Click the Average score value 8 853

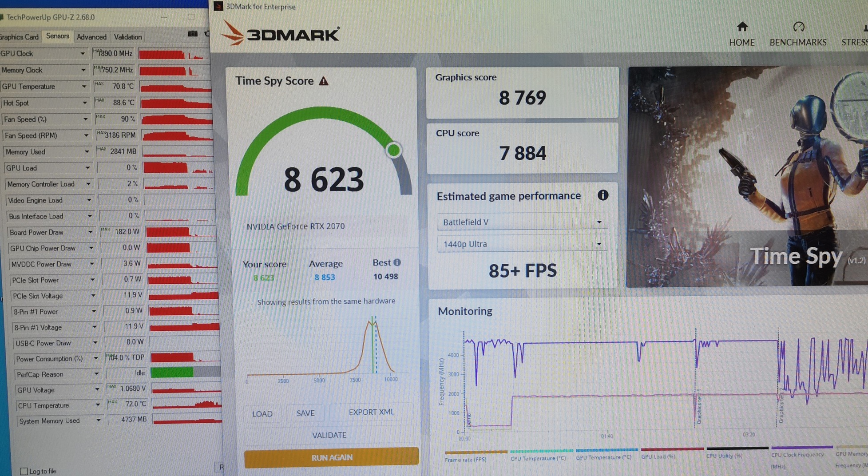pyautogui.click(x=325, y=277)
